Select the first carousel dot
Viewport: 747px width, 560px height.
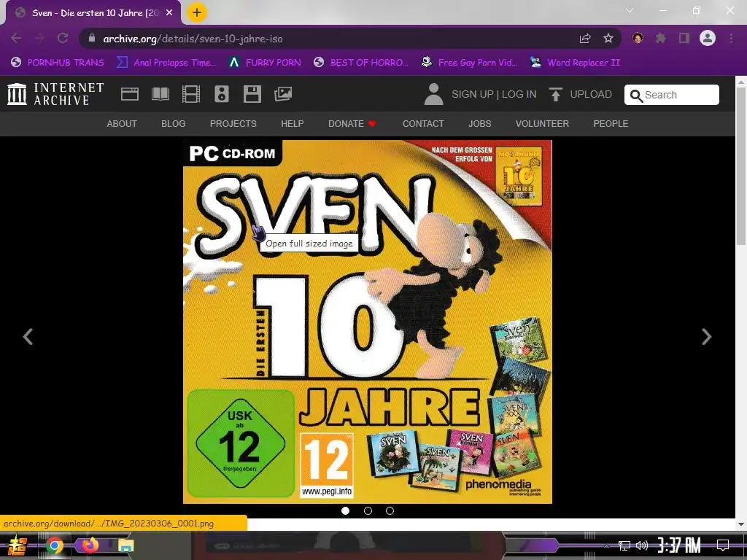(345, 510)
